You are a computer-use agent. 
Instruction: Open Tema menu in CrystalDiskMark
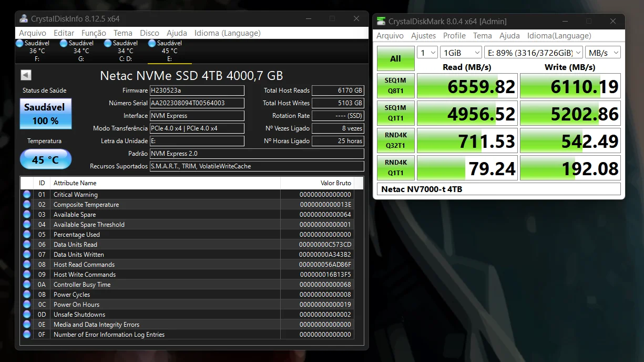483,36
